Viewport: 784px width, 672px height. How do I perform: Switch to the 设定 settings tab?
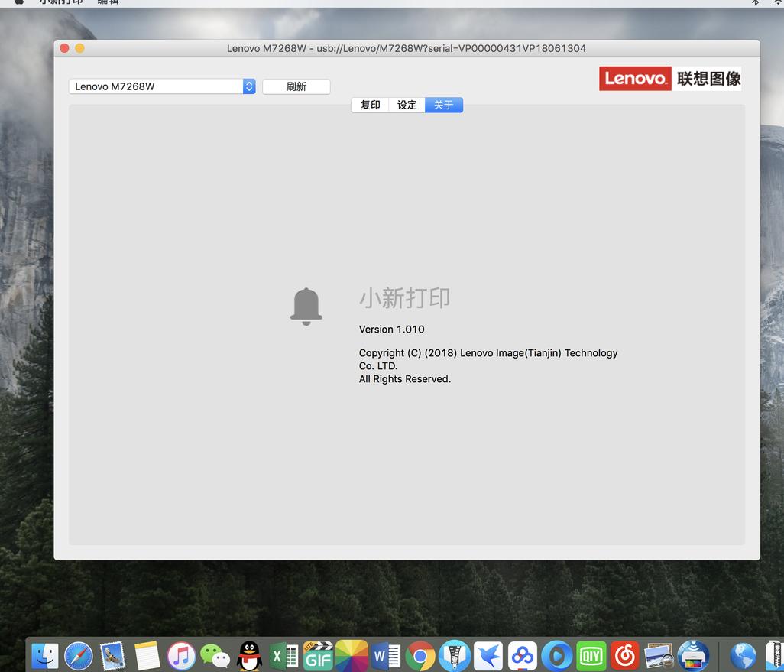pyautogui.click(x=407, y=105)
